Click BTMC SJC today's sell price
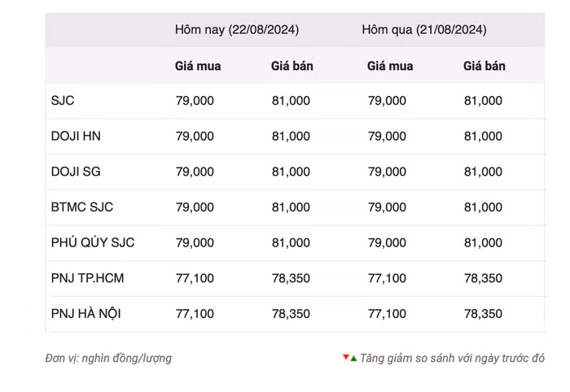The width and height of the screenshot is (570, 392). coord(291,207)
